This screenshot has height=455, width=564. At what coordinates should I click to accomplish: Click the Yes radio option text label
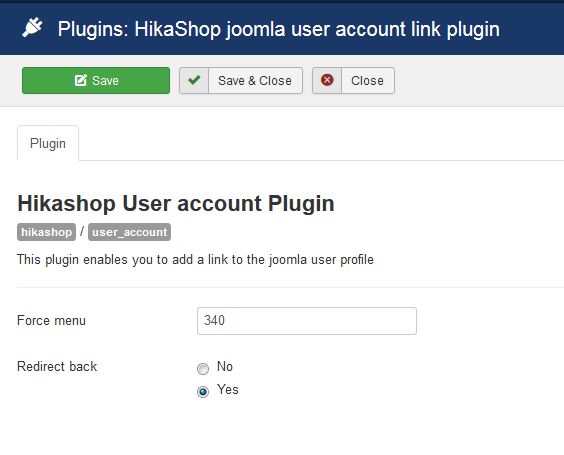pyautogui.click(x=228, y=390)
